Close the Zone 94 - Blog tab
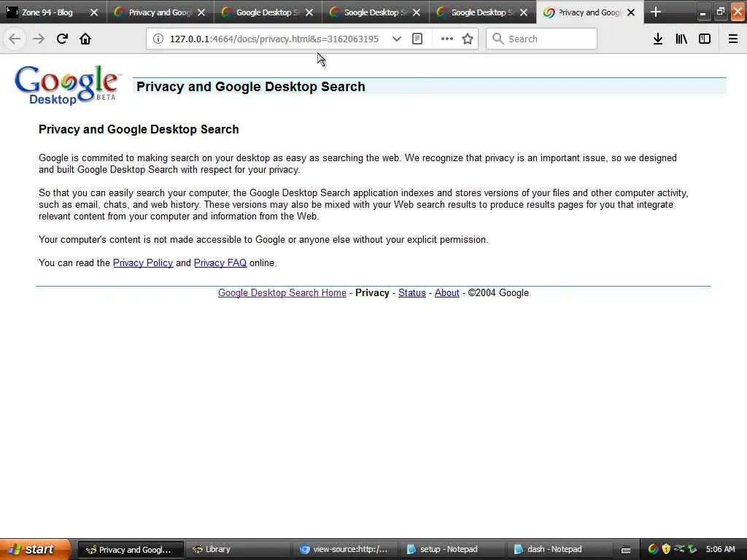The height and width of the screenshot is (560, 747). tap(94, 12)
